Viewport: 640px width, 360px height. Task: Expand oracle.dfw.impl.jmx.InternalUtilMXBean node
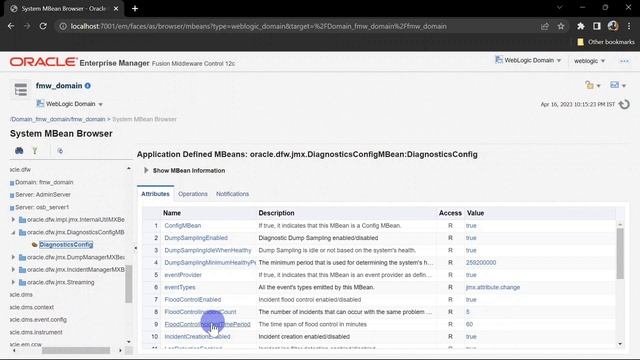pos(13,220)
